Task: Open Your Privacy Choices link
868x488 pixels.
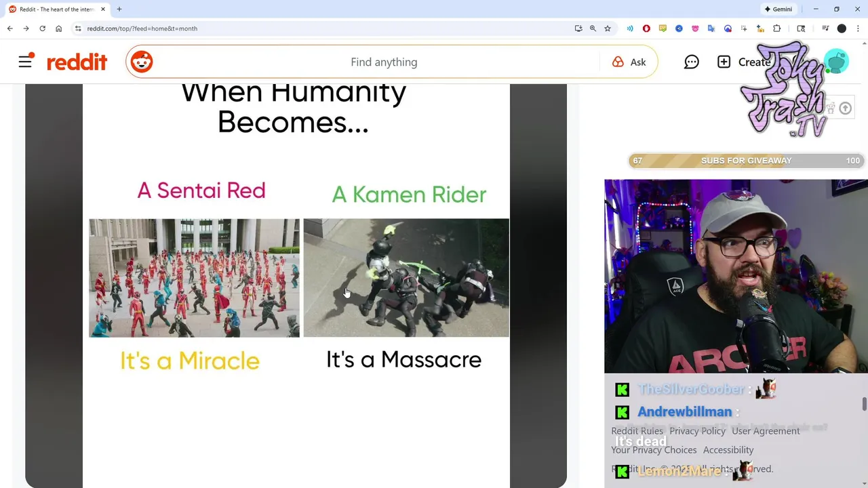Action: click(654, 449)
